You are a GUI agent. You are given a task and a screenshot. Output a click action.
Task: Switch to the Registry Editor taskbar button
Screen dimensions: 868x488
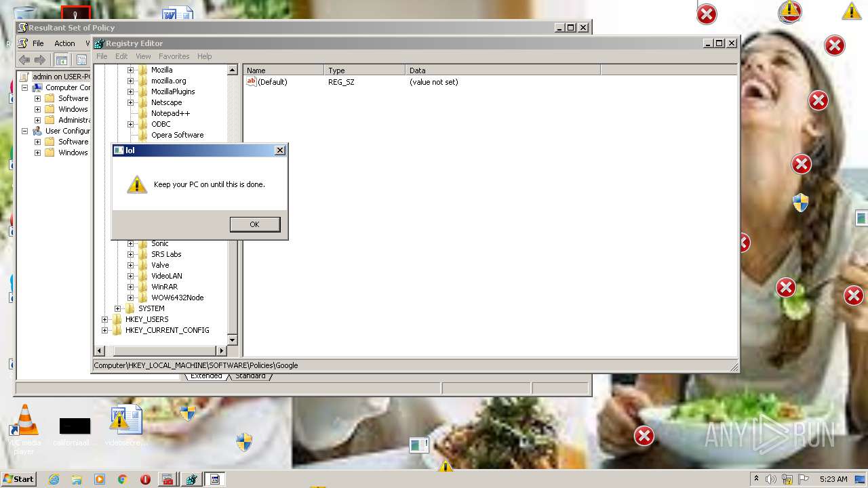click(191, 479)
